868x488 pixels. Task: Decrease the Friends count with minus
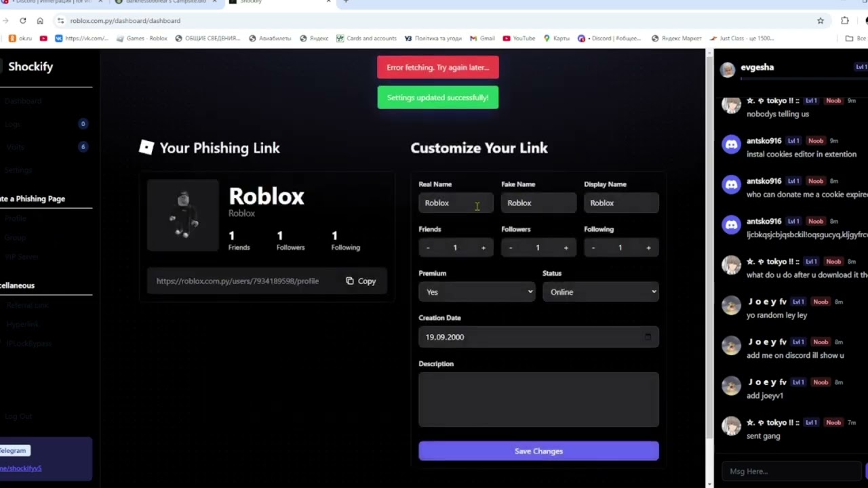(x=428, y=248)
